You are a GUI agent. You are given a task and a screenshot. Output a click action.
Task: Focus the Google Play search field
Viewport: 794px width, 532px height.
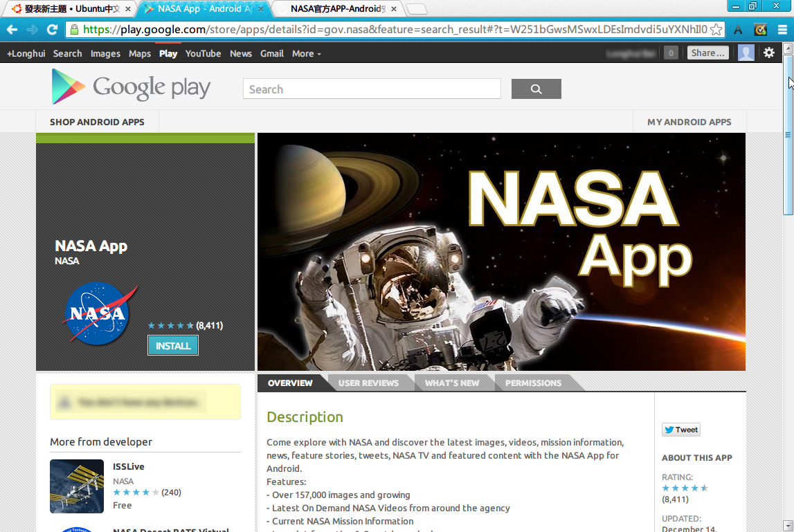click(x=372, y=89)
